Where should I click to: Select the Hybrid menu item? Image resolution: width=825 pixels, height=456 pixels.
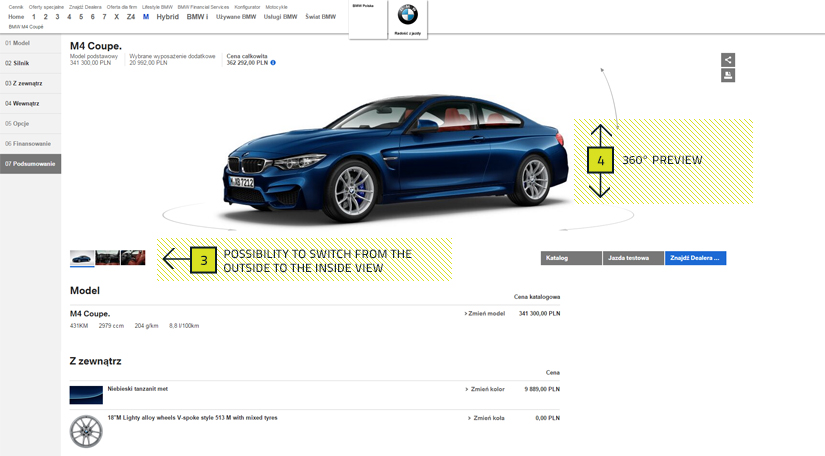click(x=167, y=17)
